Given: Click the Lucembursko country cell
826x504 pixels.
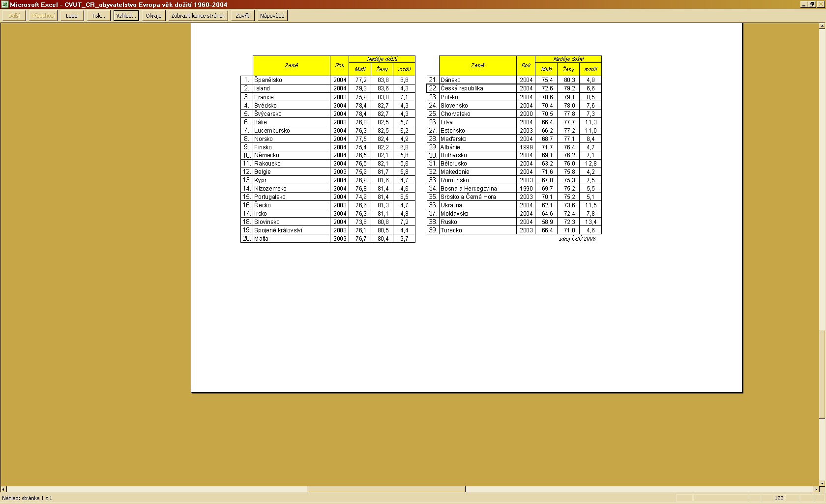Looking at the screenshot, I should tap(292, 131).
